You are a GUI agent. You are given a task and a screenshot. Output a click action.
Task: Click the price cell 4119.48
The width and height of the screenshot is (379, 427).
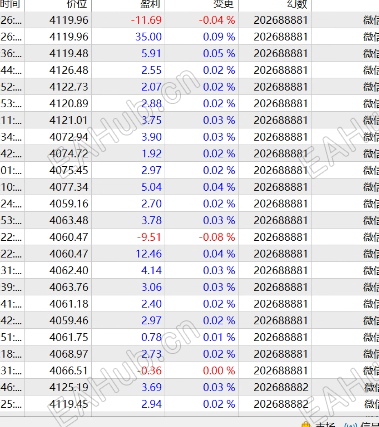[x=69, y=54]
